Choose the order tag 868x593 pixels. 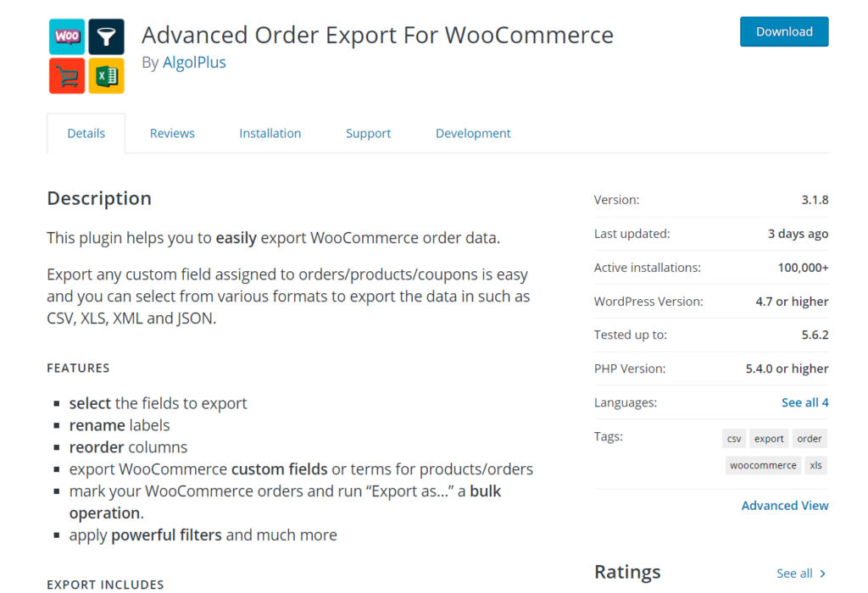tap(810, 439)
